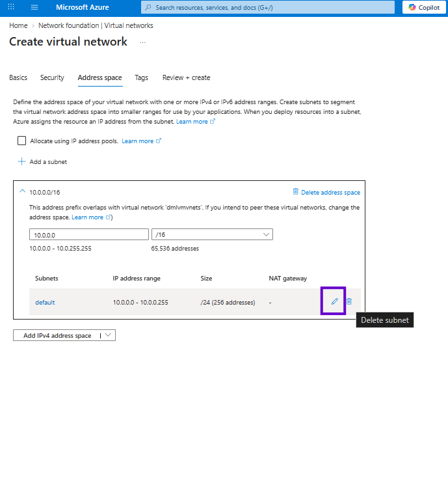Open the default subnet link
The height and width of the screenshot is (479, 448).
[45, 303]
